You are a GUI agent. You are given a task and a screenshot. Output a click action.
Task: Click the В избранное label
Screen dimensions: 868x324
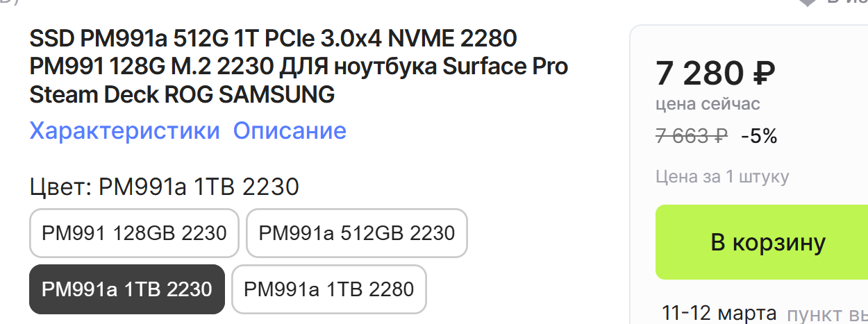click(847, 2)
